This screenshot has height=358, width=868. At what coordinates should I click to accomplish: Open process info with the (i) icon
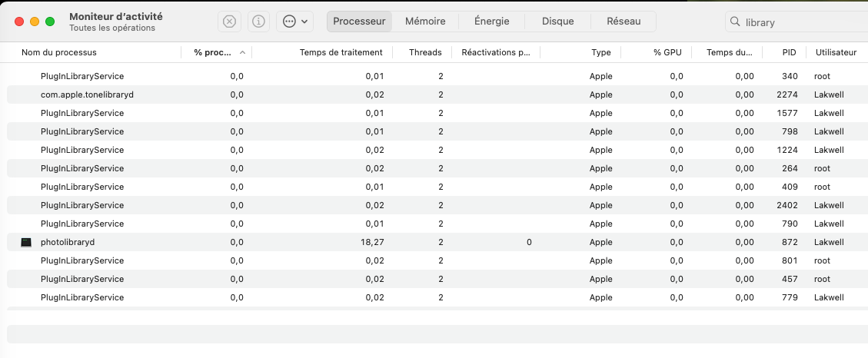258,22
